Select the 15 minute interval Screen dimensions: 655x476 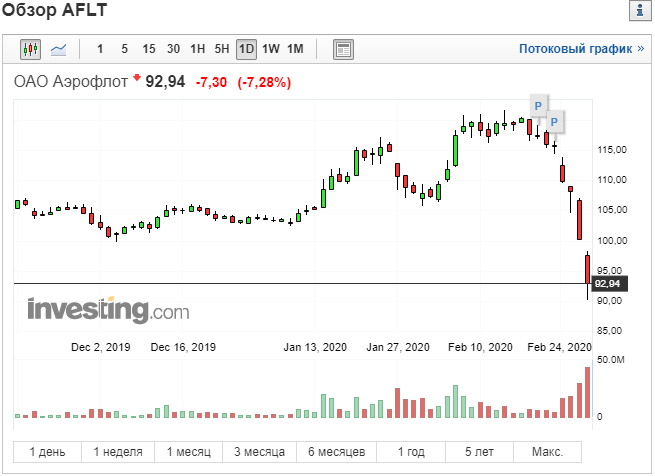(149, 49)
